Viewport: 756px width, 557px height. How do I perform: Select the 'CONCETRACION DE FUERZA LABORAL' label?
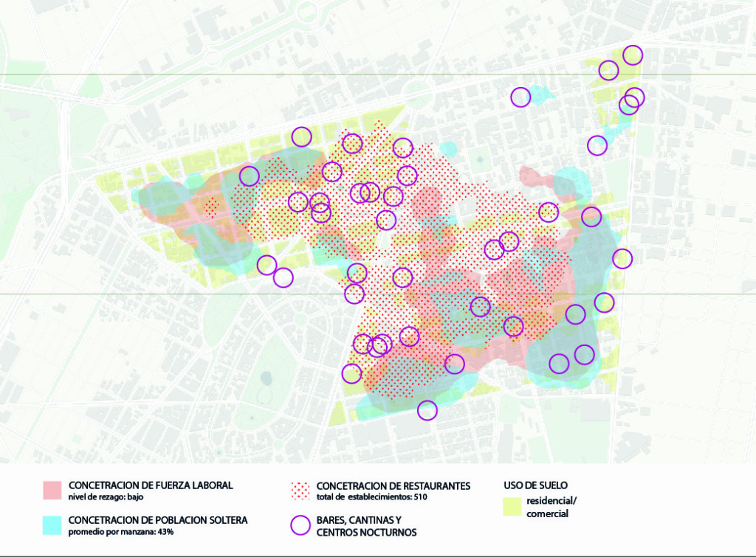point(151,485)
